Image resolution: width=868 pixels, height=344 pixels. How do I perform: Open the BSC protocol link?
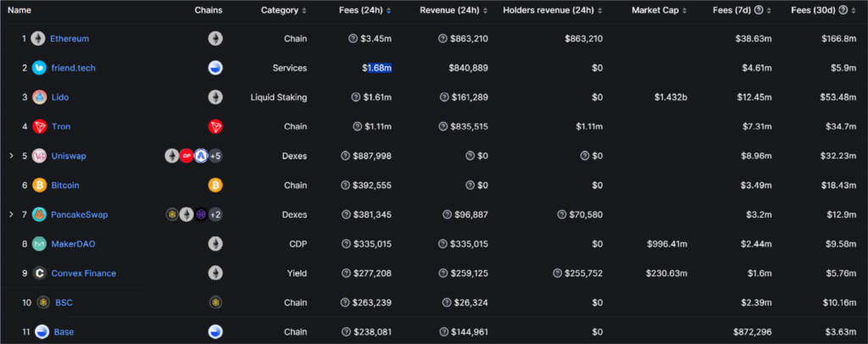pyautogui.click(x=64, y=302)
